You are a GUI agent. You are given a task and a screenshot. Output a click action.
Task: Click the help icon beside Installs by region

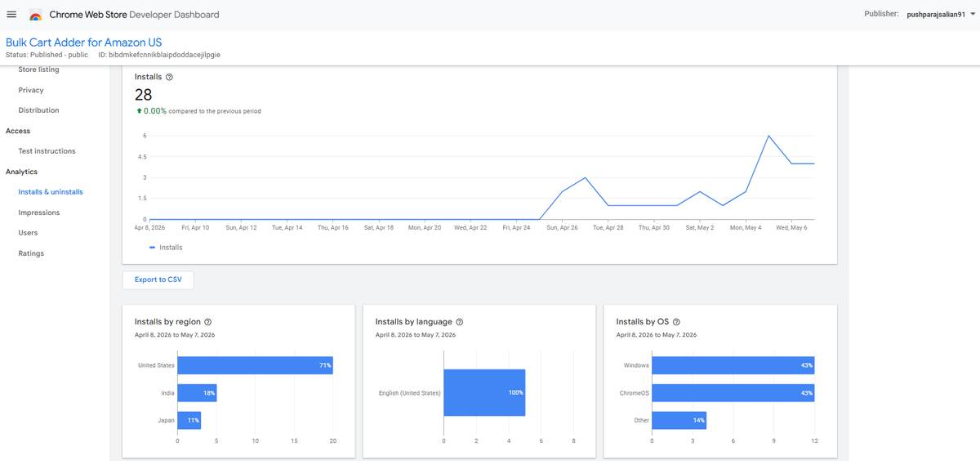click(207, 322)
